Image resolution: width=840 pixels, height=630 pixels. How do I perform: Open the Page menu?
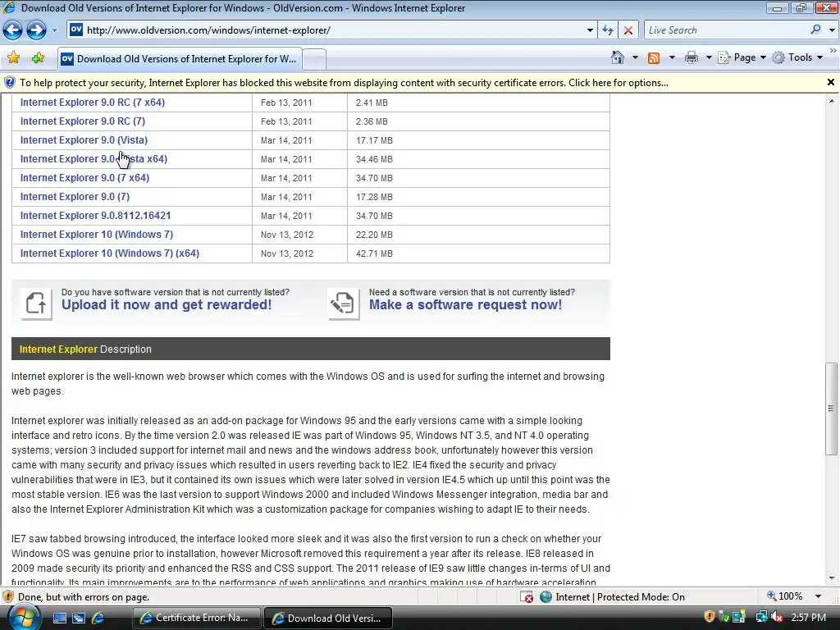point(742,58)
